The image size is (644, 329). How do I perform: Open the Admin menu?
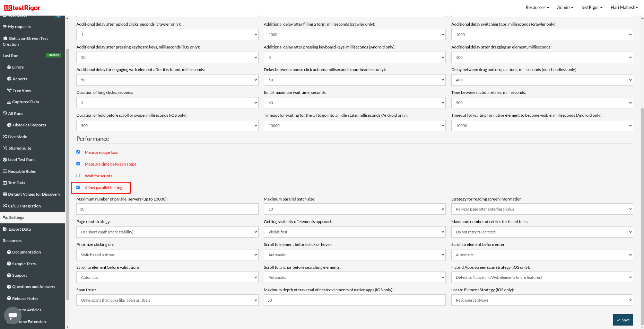565,7
